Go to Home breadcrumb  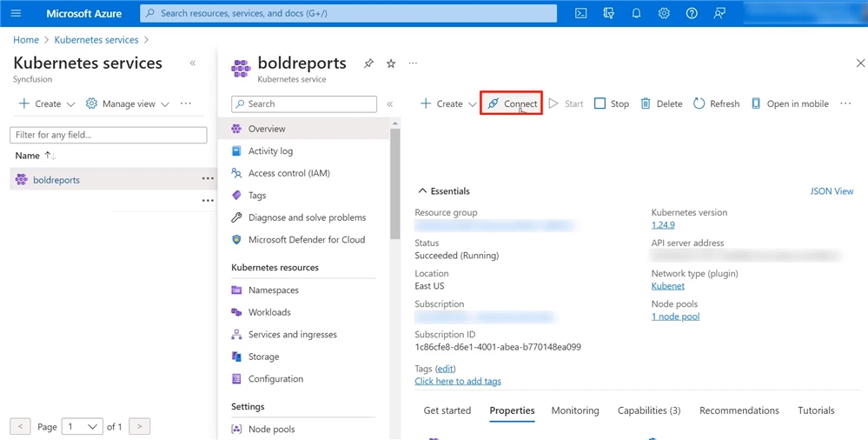pyautogui.click(x=26, y=40)
